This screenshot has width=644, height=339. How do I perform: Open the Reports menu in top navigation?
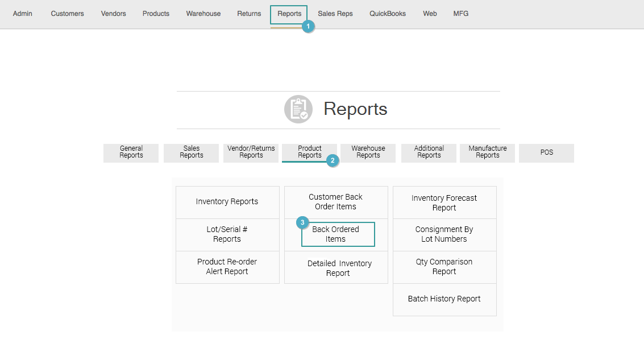pyautogui.click(x=289, y=14)
